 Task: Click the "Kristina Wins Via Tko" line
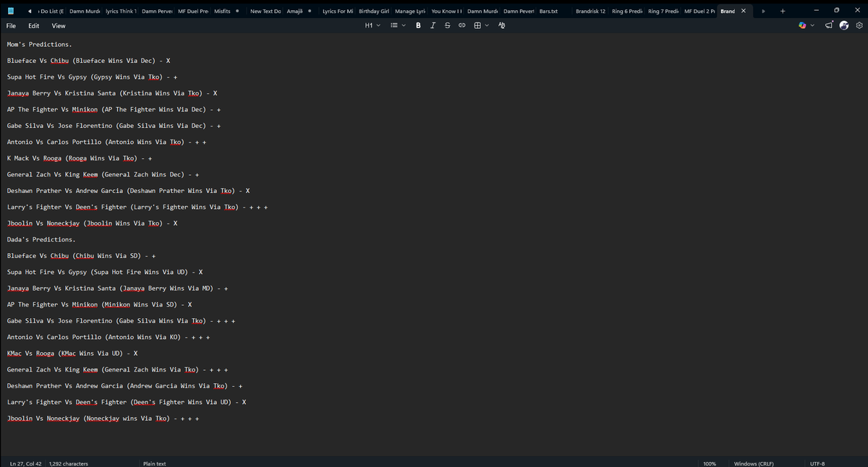112,93
